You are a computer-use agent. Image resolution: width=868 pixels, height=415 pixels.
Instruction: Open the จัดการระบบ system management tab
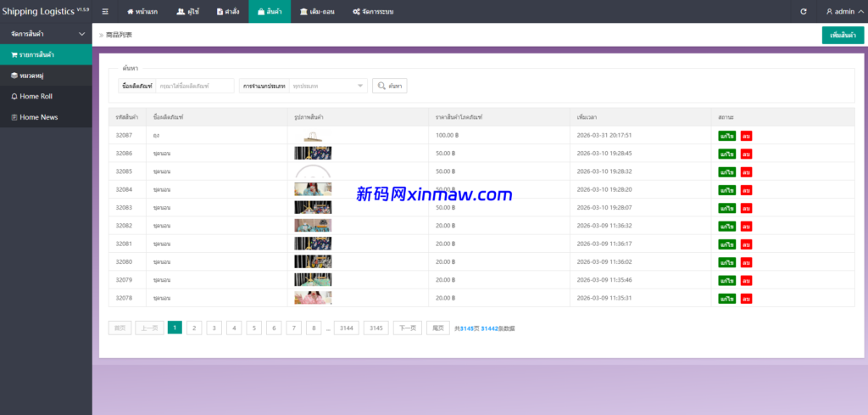pos(373,12)
